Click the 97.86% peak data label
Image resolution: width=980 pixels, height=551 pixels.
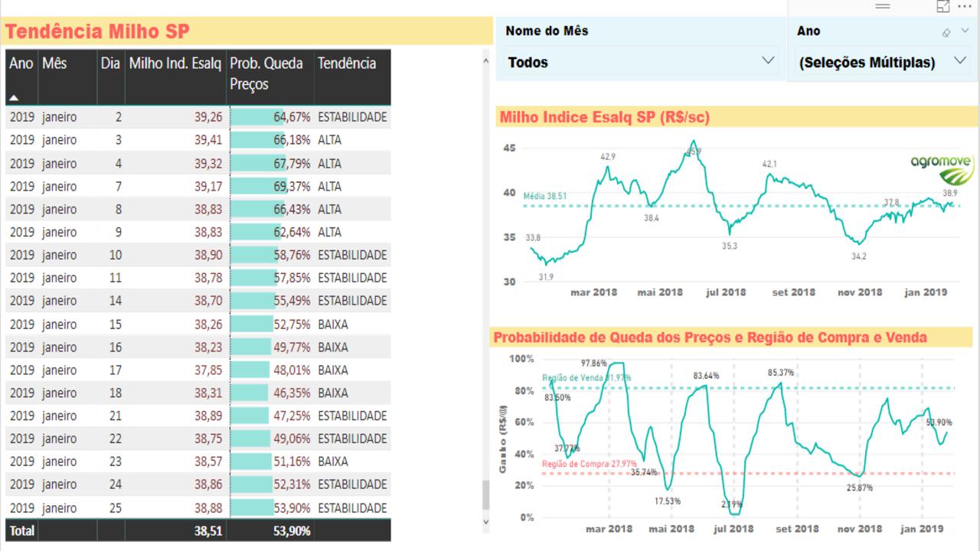click(x=593, y=364)
